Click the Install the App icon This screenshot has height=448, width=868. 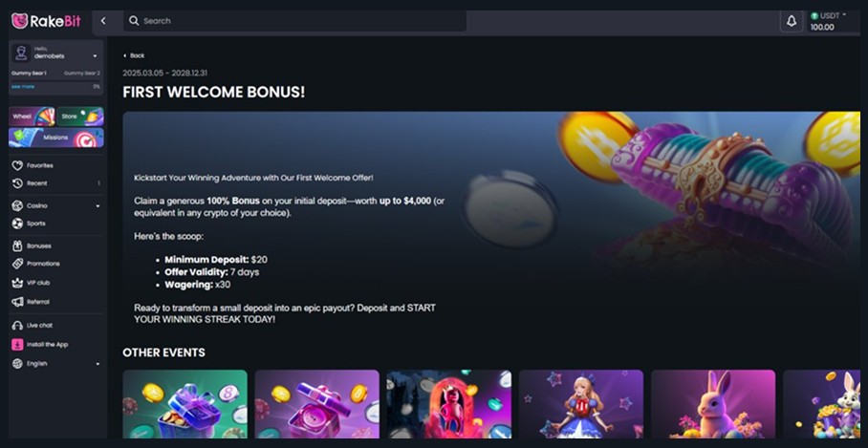click(x=17, y=345)
